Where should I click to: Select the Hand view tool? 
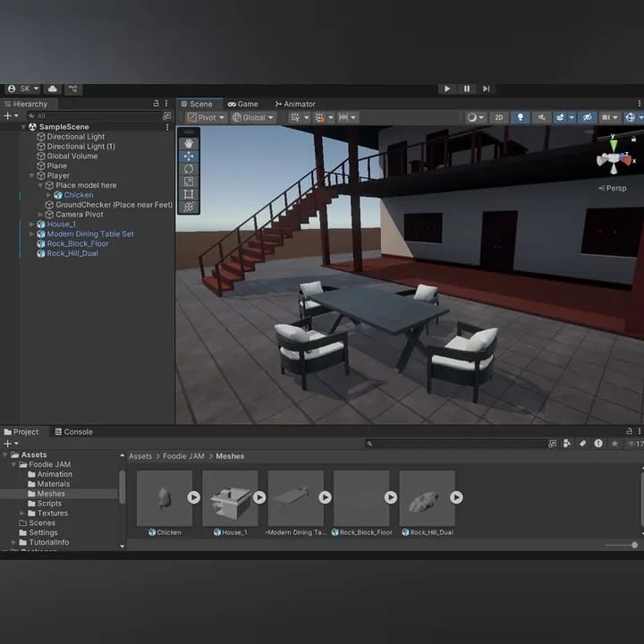(189, 143)
